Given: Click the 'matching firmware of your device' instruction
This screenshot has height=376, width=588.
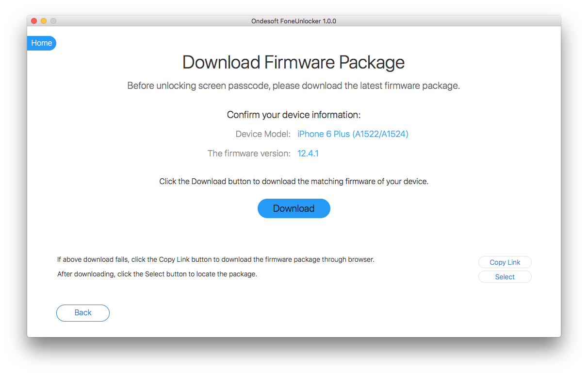Looking at the screenshot, I should pos(294,182).
